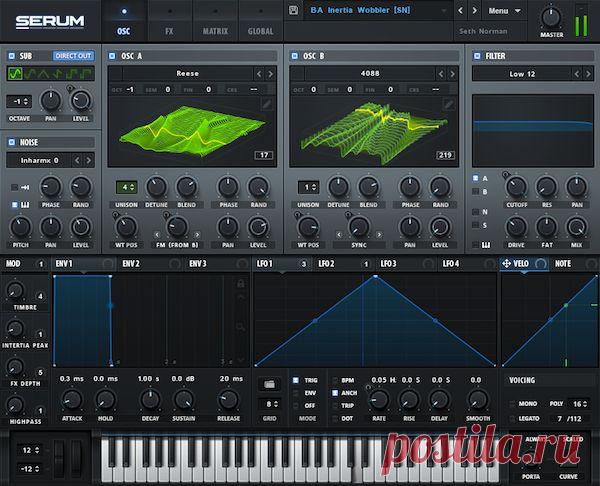Grab the VELO drag crosshair icon
The image size is (600, 486).
[x=506, y=263]
